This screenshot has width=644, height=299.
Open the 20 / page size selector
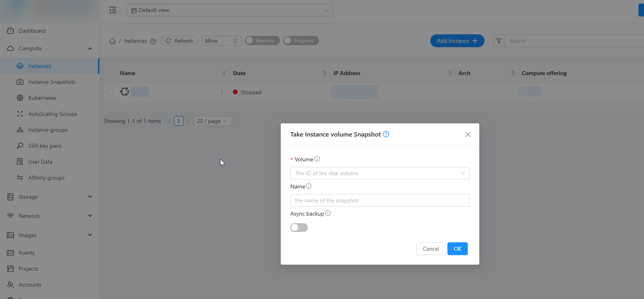click(x=213, y=121)
